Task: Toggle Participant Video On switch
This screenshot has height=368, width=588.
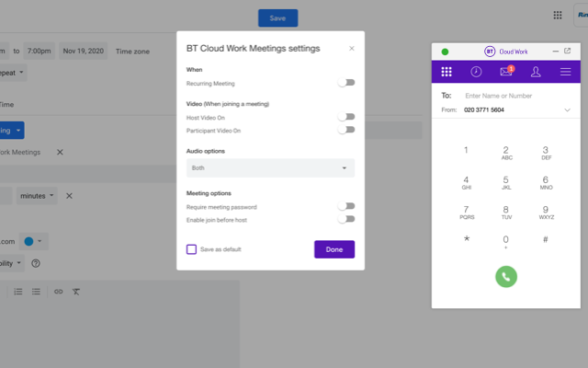Action: click(x=346, y=130)
